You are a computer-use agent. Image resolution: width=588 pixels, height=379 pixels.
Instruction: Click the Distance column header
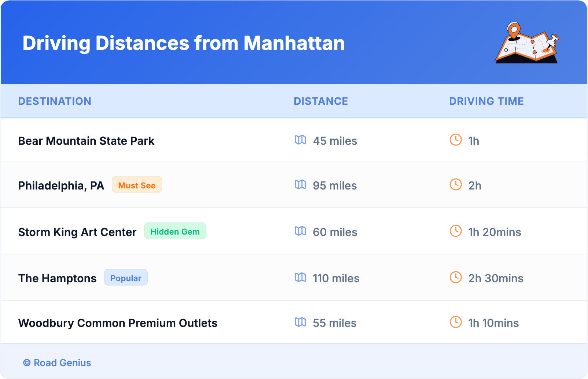coord(321,101)
